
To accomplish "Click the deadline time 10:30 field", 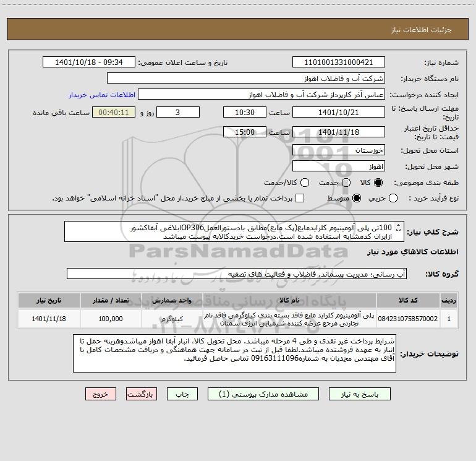I will point(245,112).
